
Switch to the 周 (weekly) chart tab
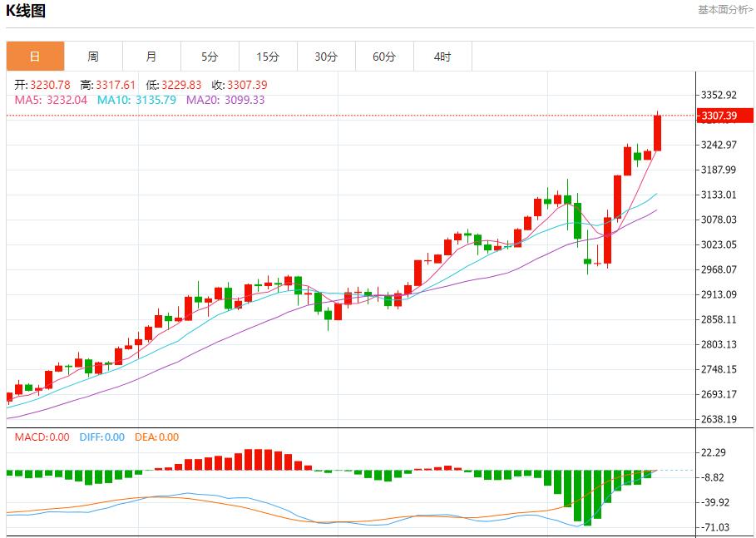(93, 57)
